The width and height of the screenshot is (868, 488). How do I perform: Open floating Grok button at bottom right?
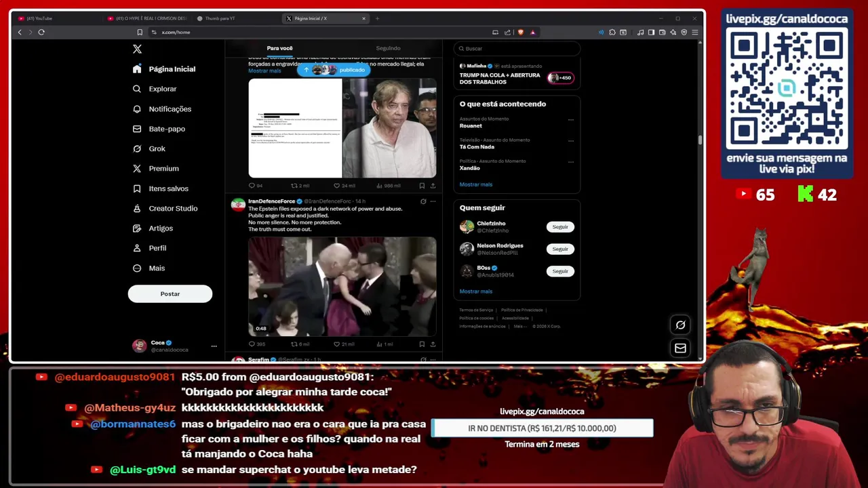[x=680, y=325]
